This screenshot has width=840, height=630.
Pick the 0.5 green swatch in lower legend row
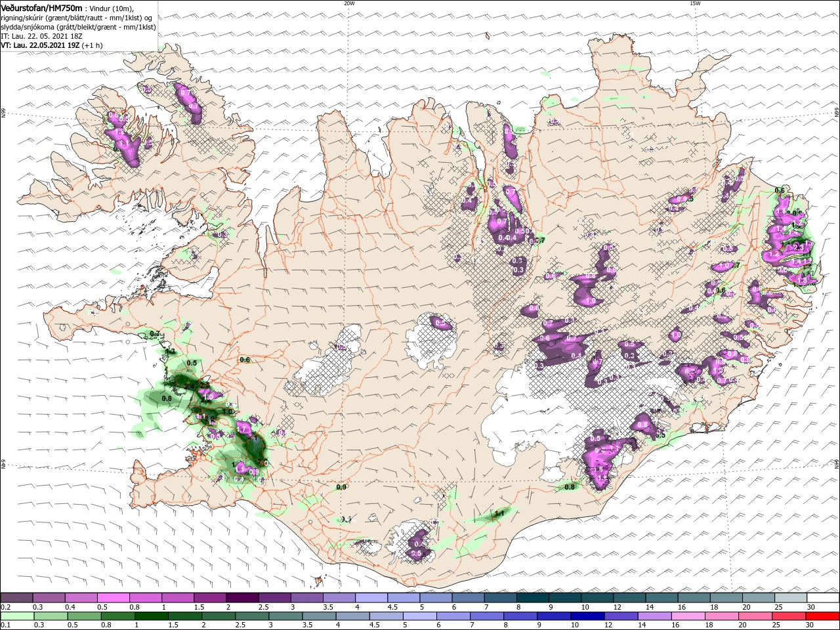(x=85, y=616)
